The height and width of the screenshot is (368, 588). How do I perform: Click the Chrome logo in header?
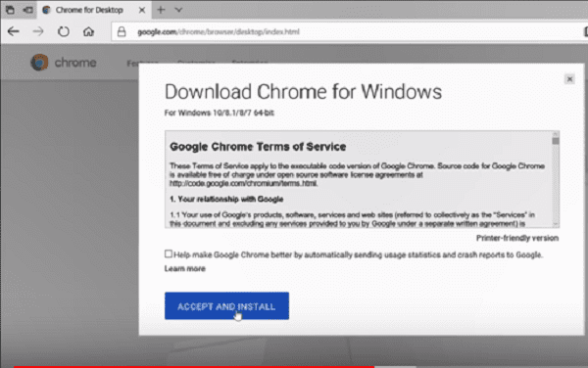39,62
